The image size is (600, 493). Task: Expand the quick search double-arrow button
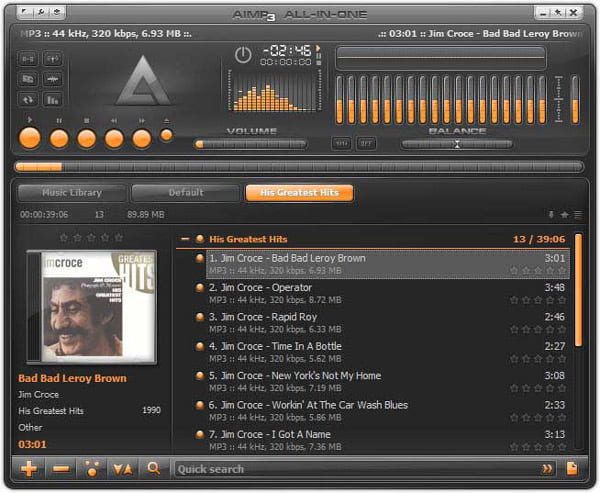547,468
